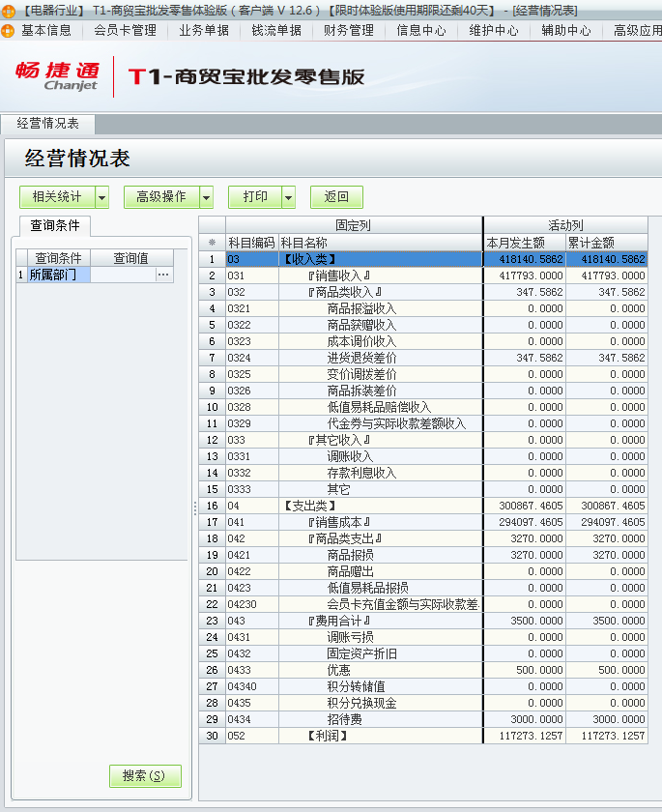This screenshot has height=812, width=662.
Task: Select the 查询条件 tab
Action: (x=55, y=226)
